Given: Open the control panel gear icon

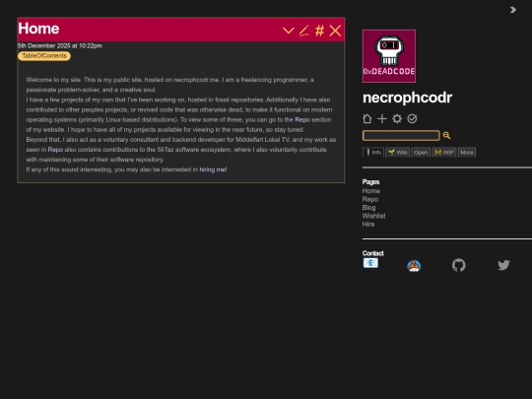Looking at the screenshot, I should click(397, 119).
